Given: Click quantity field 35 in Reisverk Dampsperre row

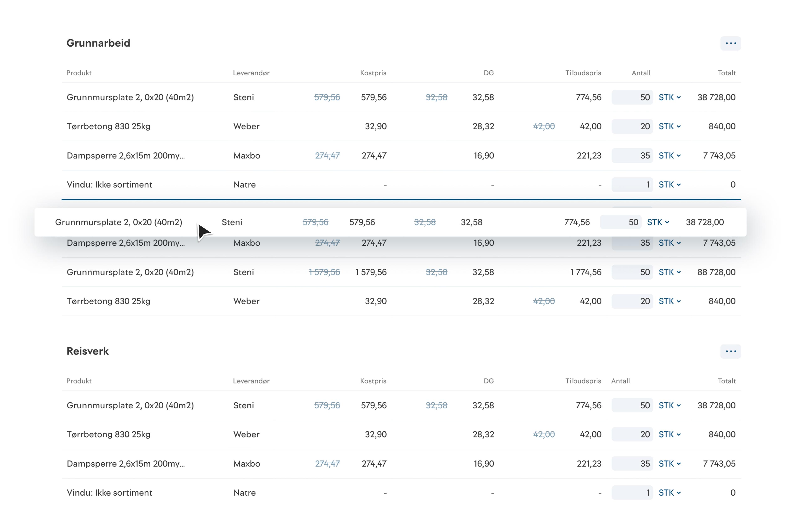Looking at the screenshot, I should (x=632, y=463).
